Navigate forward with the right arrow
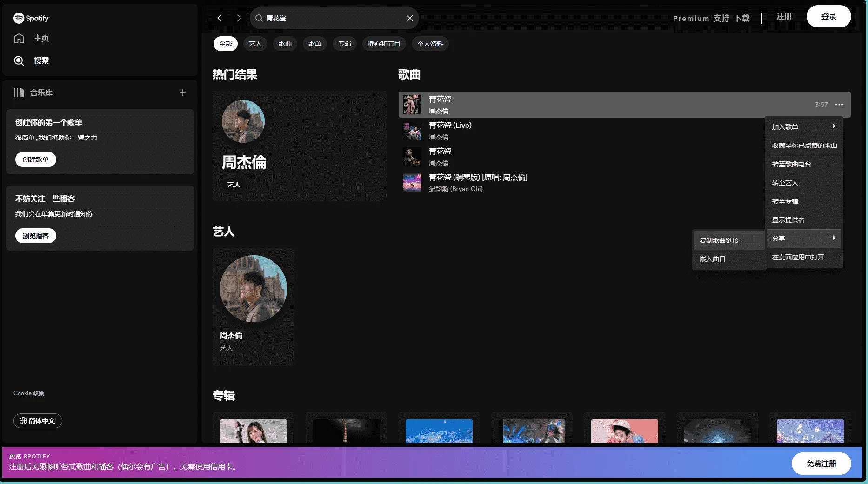Screen dimensions: 868x484 [x=239, y=18]
